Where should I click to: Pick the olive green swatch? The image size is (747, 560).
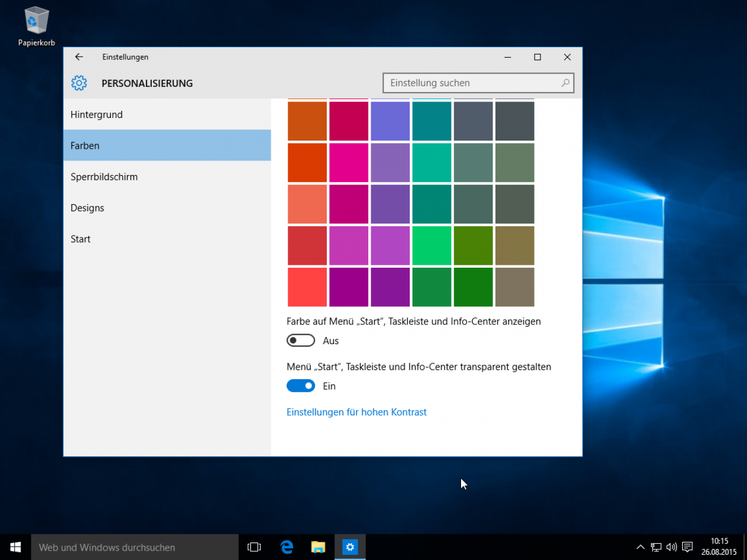[473, 246]
